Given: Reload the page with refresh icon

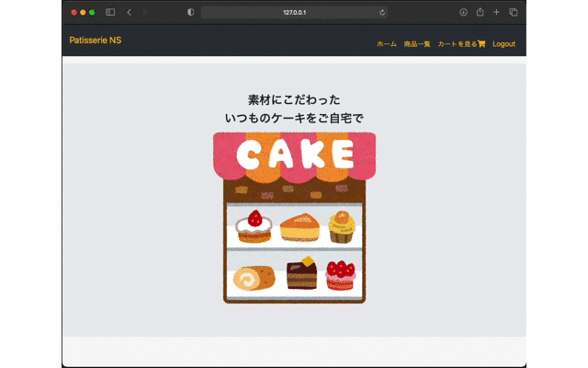Looking at the screenshot, I should pyautogui.click(x=382, y=12).
